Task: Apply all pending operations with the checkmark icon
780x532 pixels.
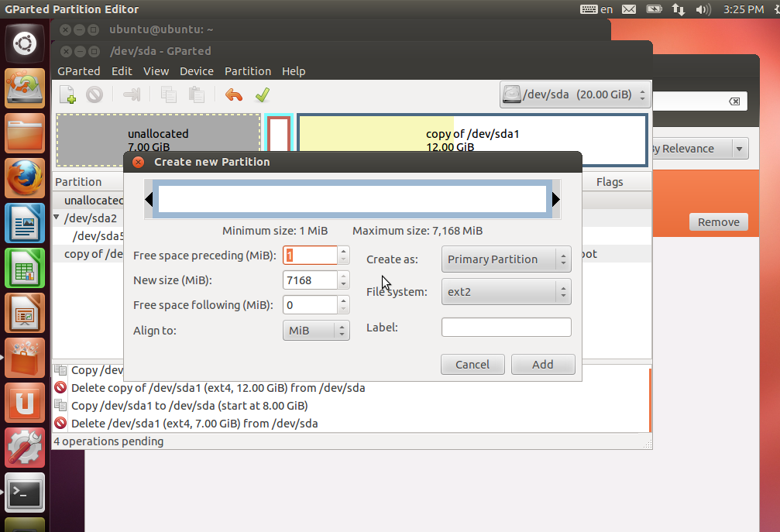Action: click(262, 94)
